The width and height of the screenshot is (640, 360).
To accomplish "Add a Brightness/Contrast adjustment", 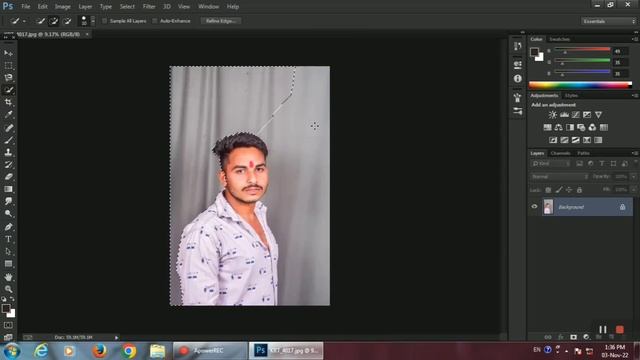I will [x=552, y=115].
